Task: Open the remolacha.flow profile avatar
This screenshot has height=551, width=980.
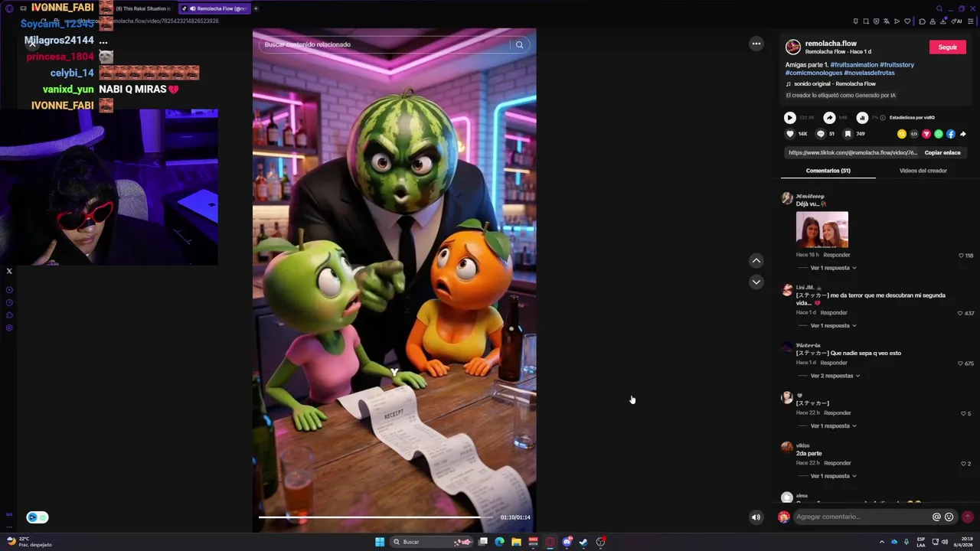Action: click(793, 47)
